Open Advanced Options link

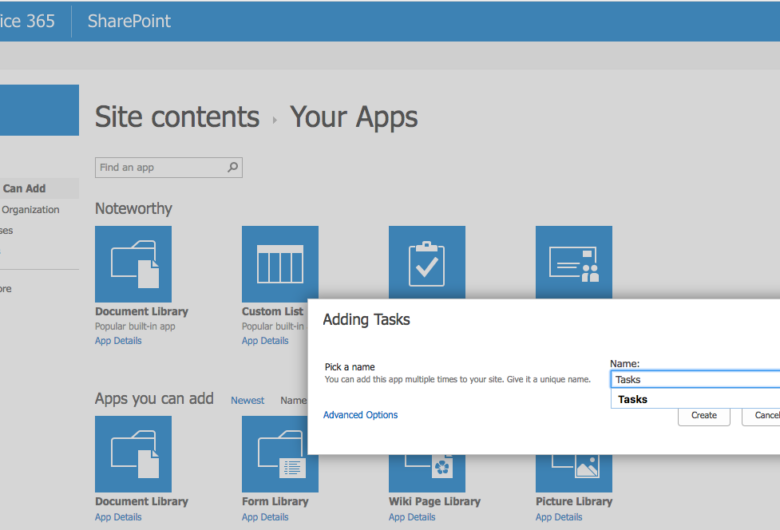360,415
